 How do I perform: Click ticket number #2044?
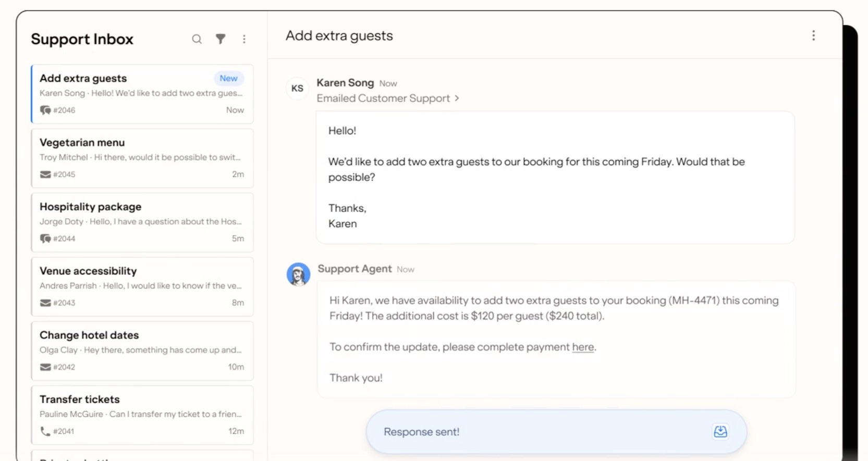(64, 239)
